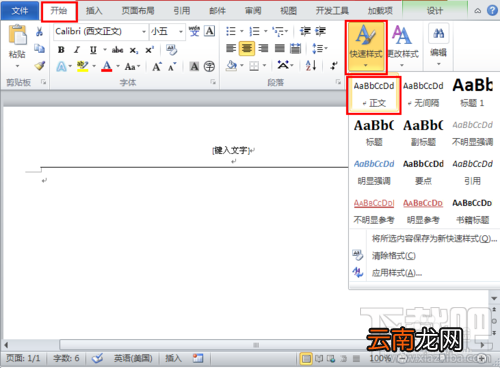Apply the 正文 Normal style
This screenshot has height=368, width=500.
coord(374,95)
